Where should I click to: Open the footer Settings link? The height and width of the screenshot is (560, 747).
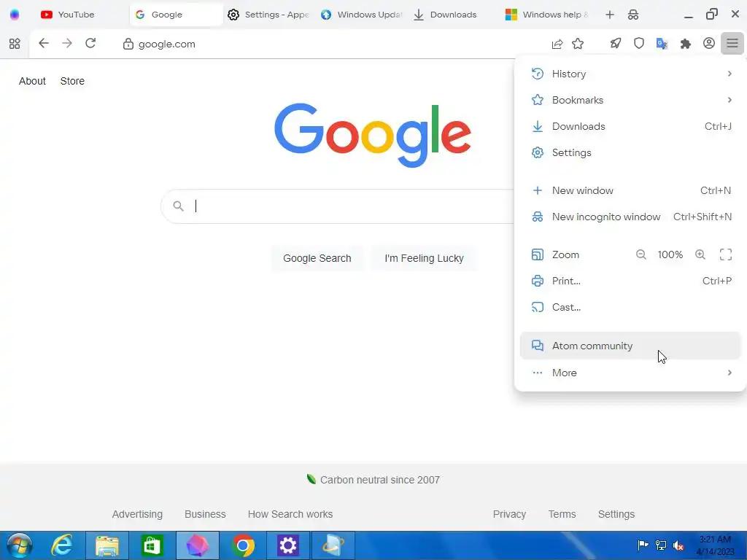[616, 514]
